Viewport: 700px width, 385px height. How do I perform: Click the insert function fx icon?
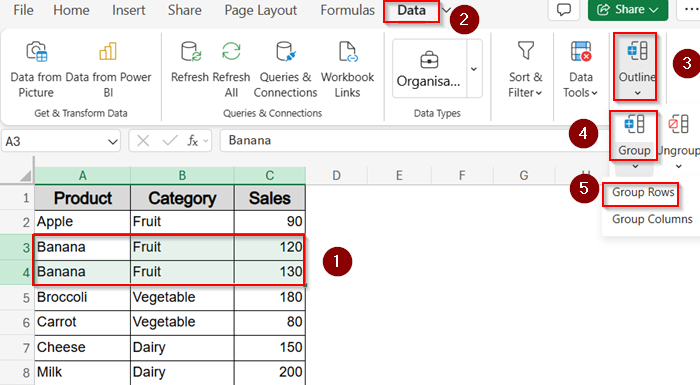[x=193, y=141]
